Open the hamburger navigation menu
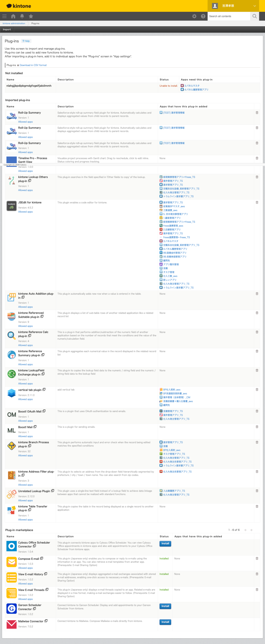This screenshot has height=644, width=265. click(x=4, y=16)
